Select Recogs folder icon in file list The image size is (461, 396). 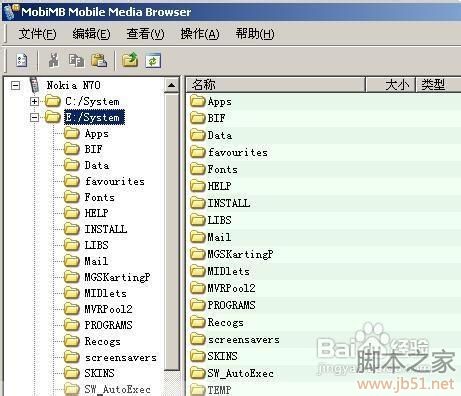(x=197, y=322)
